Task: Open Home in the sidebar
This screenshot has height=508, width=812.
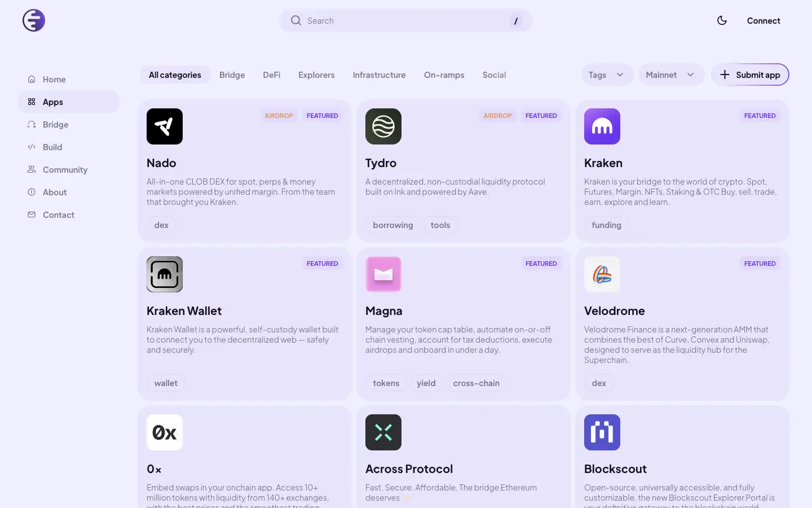Action: tap(69, 79)
